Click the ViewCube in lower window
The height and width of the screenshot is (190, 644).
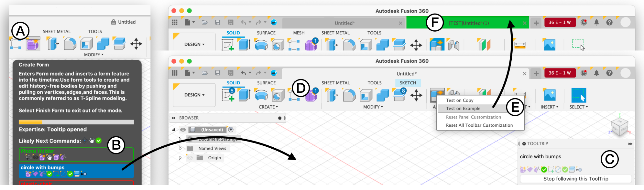click(619, 126)
